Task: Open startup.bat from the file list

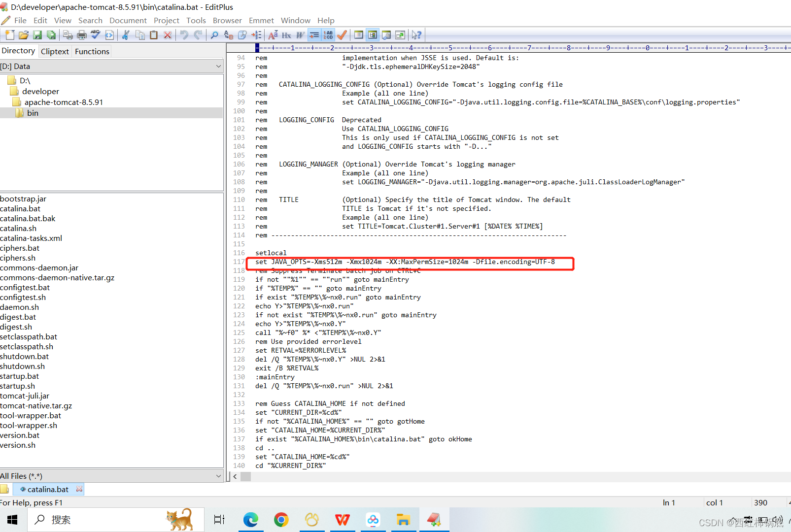Action: [20, 376]
